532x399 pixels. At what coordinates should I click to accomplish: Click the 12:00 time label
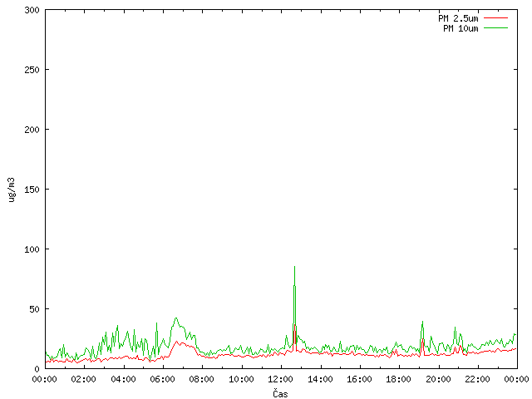[x=281, y=379]
